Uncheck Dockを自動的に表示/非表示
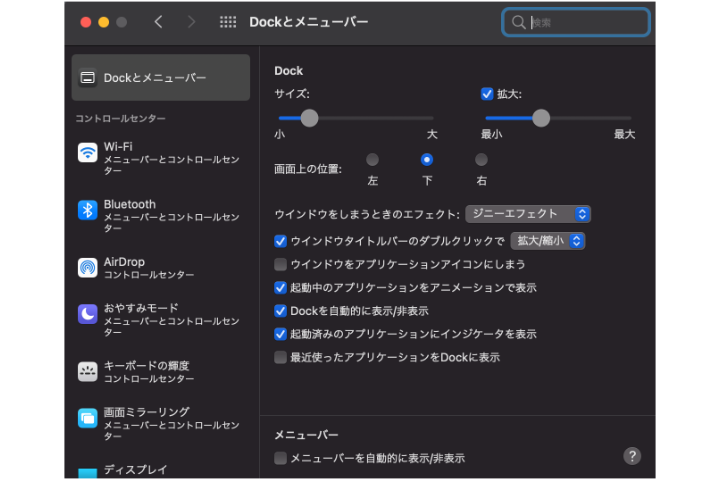The width and height of the screenshot is (720, 480). pyautogui.click(x=280, y=311)
